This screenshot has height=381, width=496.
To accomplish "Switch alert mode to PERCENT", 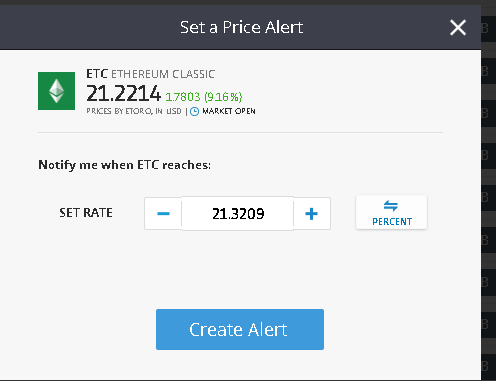I will (391, 212).
